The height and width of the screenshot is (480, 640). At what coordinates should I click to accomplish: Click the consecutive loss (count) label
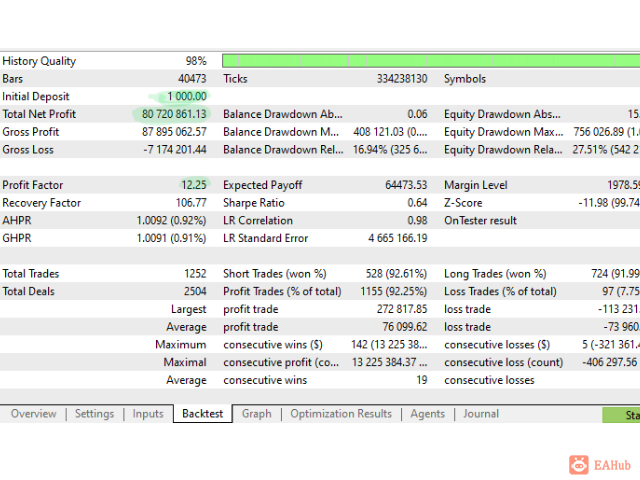(x=503, y=362)
